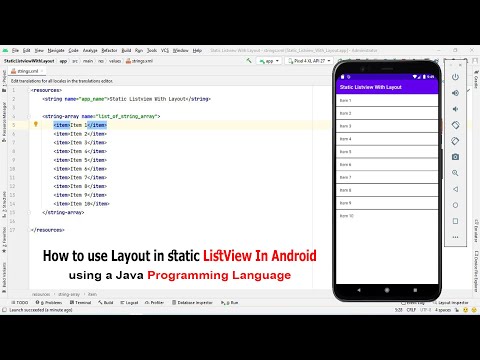Open the app run configuration dropdown
The width and height of the screenshot is (480, 360).
pos(269,61)
